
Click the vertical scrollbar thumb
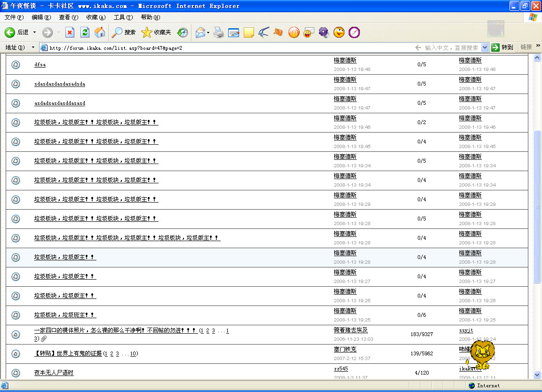pos(537,207)
